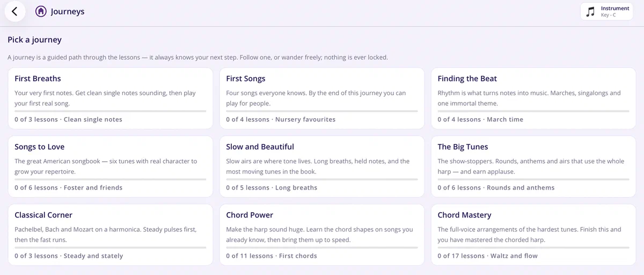The width and height of the screenshot is (644, 275).
Task: Click description starting "Rhythm is what turns notes"
Action: [529, 98]
